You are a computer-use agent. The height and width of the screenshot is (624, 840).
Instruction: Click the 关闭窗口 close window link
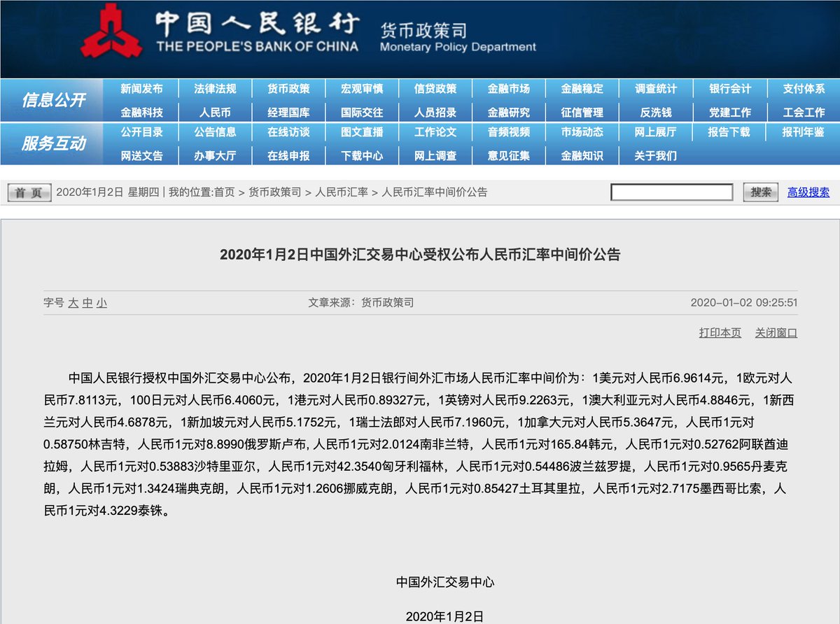coord(776,333)
